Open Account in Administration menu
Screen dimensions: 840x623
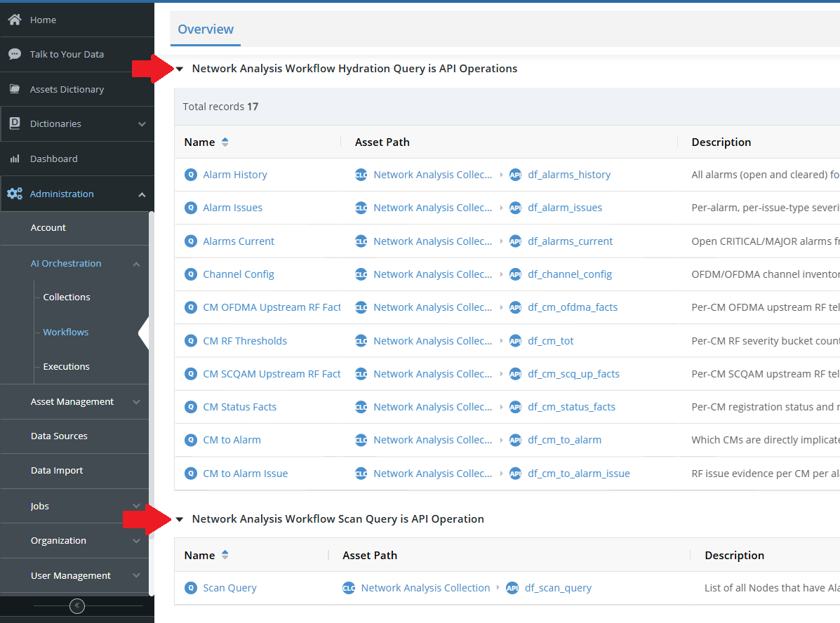pyautogui.click(x=48, y=228)
